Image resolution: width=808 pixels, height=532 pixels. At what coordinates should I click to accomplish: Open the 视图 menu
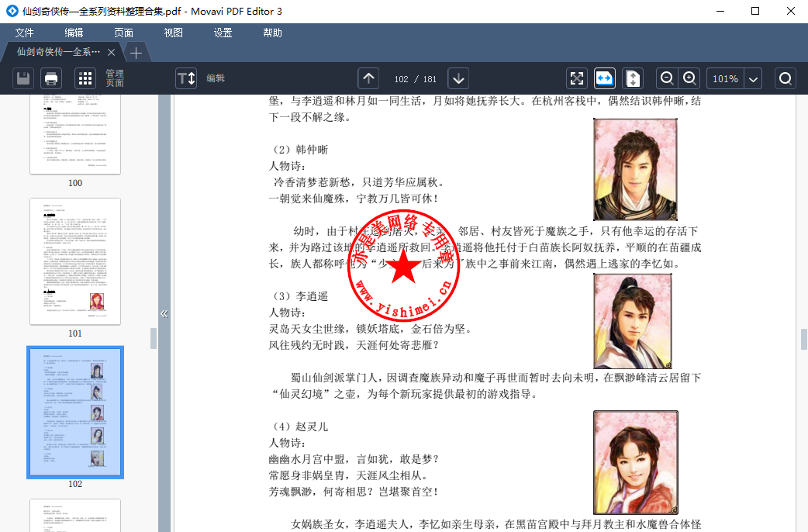173,33
